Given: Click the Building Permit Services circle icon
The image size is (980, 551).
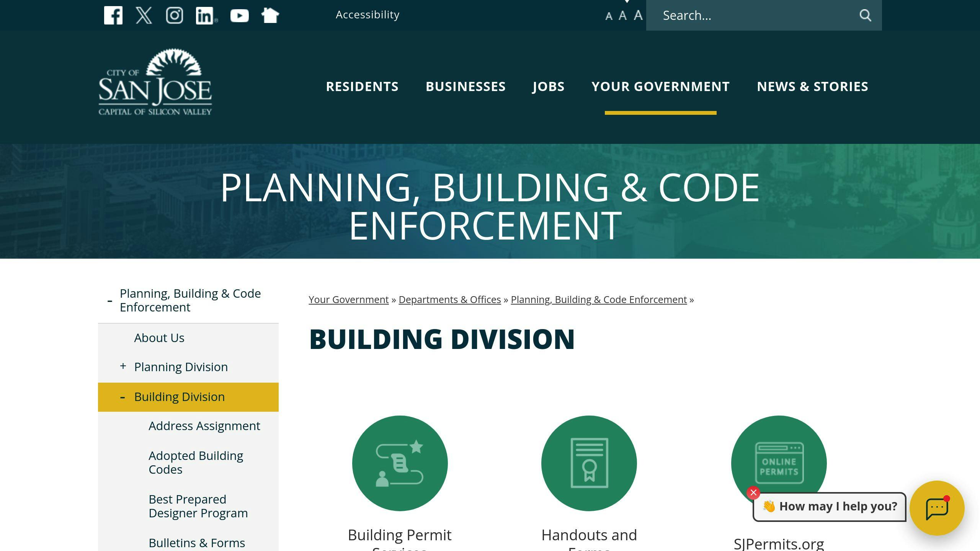Looking at the screenshot, I should tap(400, 463).
